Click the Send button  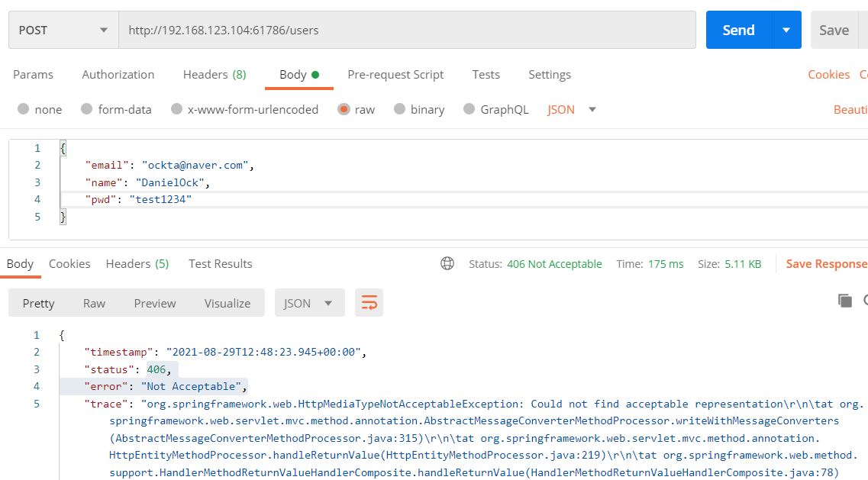tap(738, 31)
